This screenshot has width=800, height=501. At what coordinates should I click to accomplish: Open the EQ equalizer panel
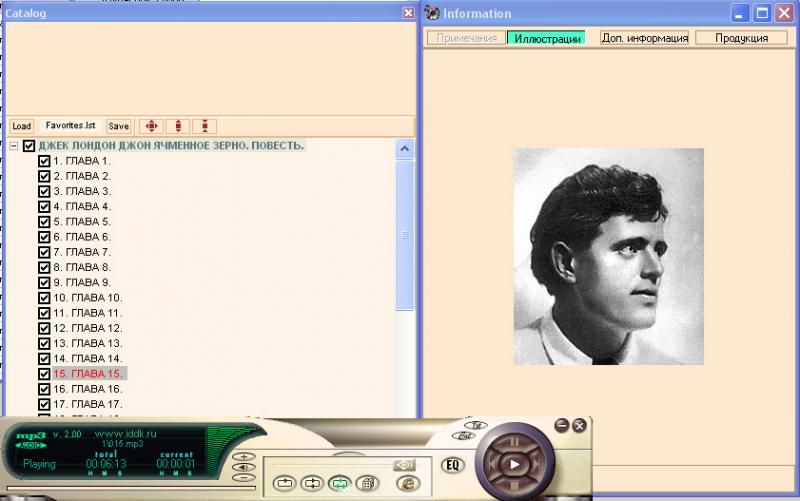(x=452, y=464)
